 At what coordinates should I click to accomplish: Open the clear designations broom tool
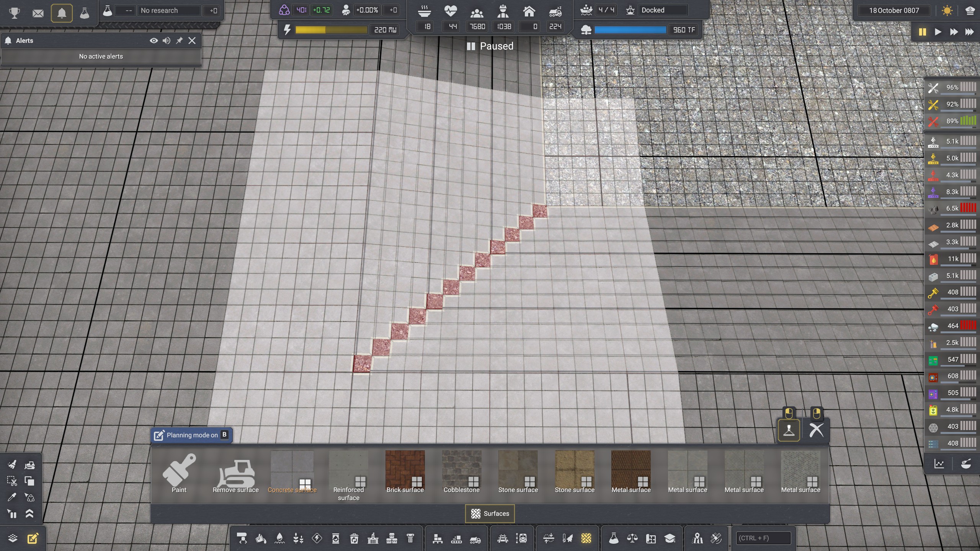[12, 465]
